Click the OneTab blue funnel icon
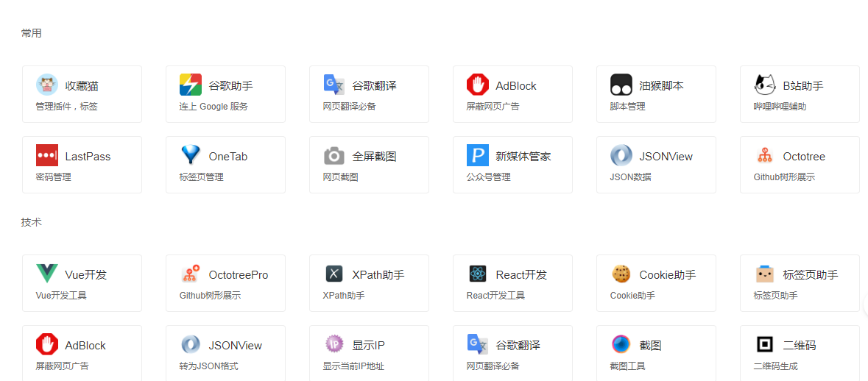The image size is (868, 381). click(191, 155)
